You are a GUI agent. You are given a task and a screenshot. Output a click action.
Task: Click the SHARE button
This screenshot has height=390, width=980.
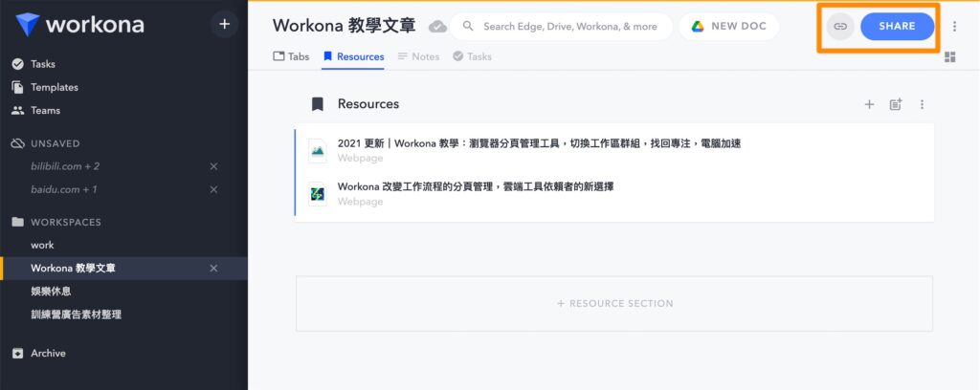click(x=897, y=26)
